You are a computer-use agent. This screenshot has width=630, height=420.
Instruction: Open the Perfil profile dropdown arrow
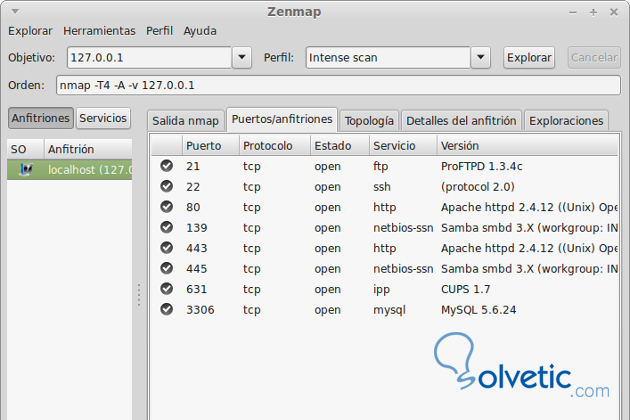click(481, 57)
